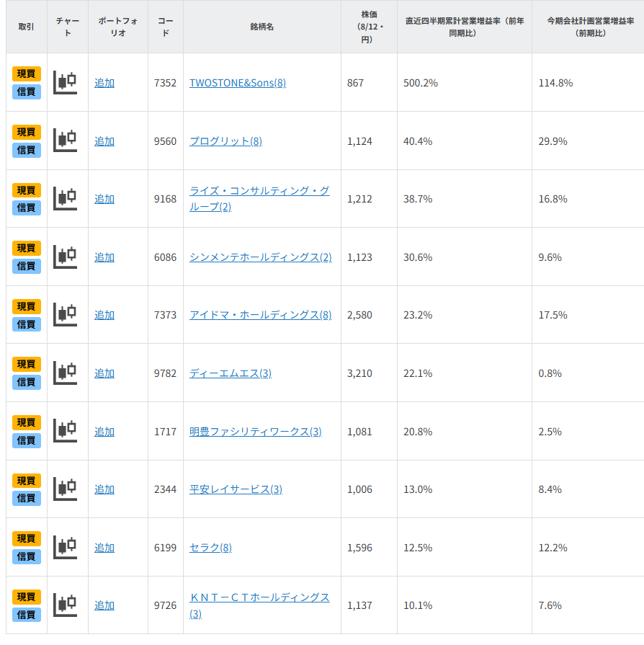Click 信買 button for code 9726
This screenshot has width=644, height=645.
click(27, 615)
